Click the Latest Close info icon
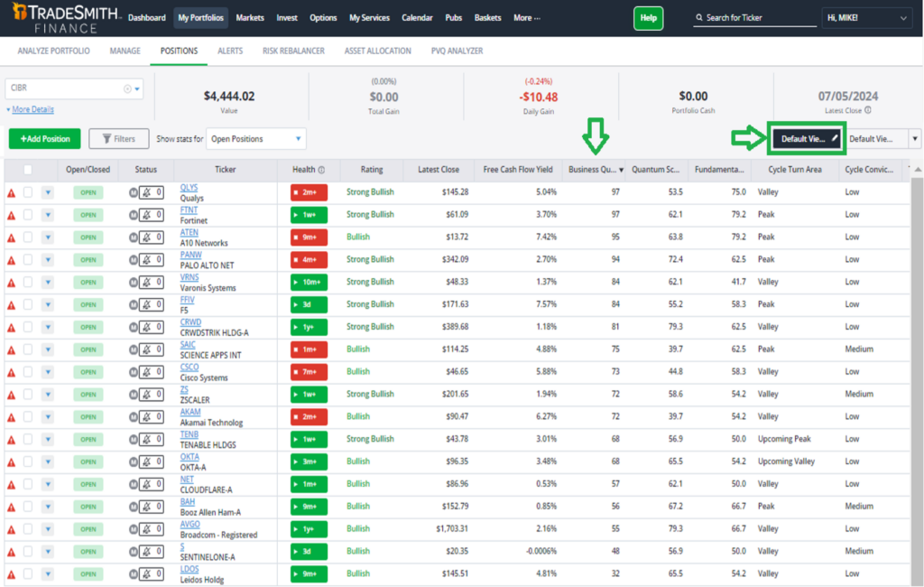The height and width of the screenshot is (587, 924). 868,110
